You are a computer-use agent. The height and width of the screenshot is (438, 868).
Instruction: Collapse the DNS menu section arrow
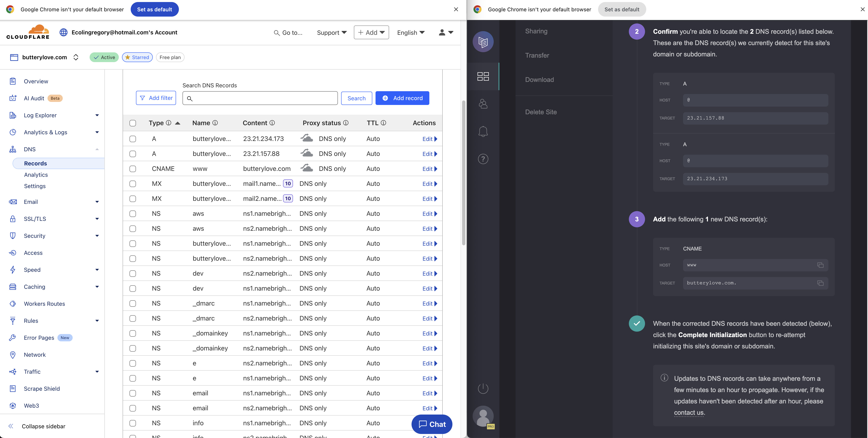[97, 149]
